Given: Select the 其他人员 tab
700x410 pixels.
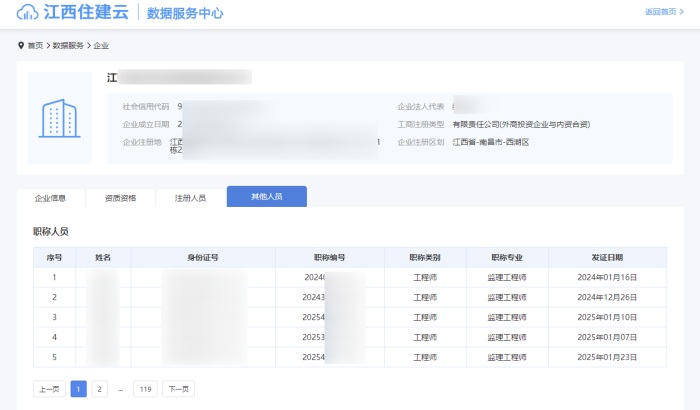Looking at the screenshot, I should point(266,197).
